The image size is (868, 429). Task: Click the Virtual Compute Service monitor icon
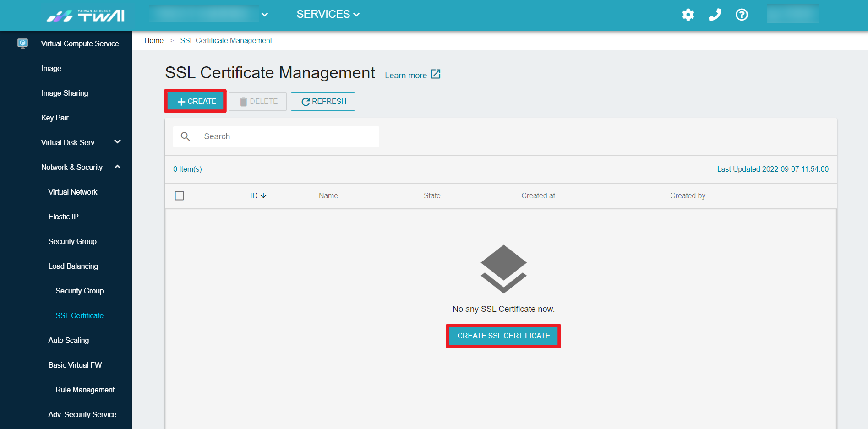tap(22, 43)
